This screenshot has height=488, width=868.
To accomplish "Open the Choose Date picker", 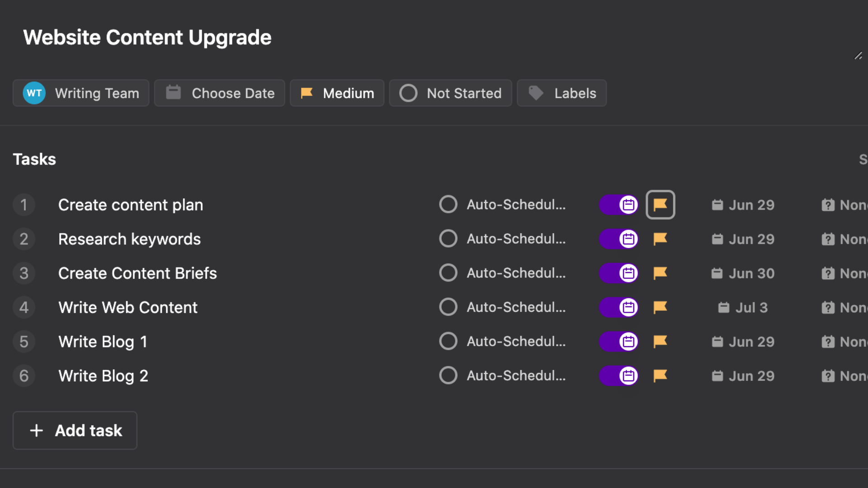I will coord(220,93).
